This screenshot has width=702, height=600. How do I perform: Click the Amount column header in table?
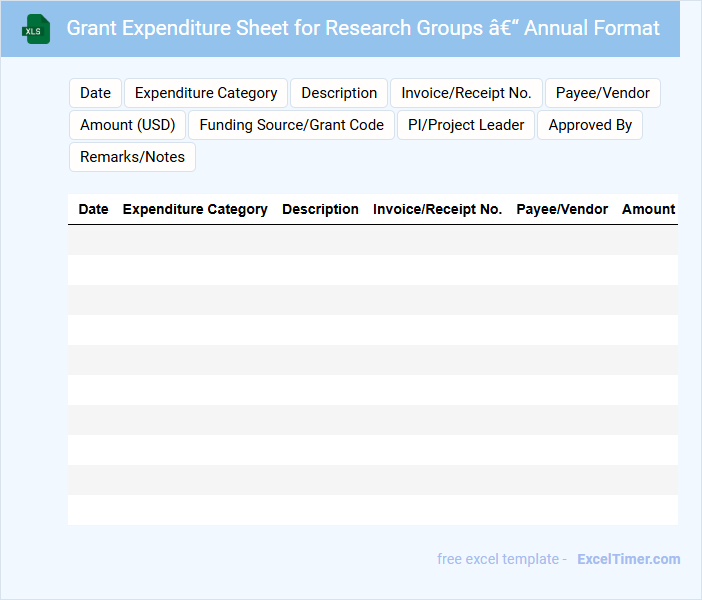[648, 209]
